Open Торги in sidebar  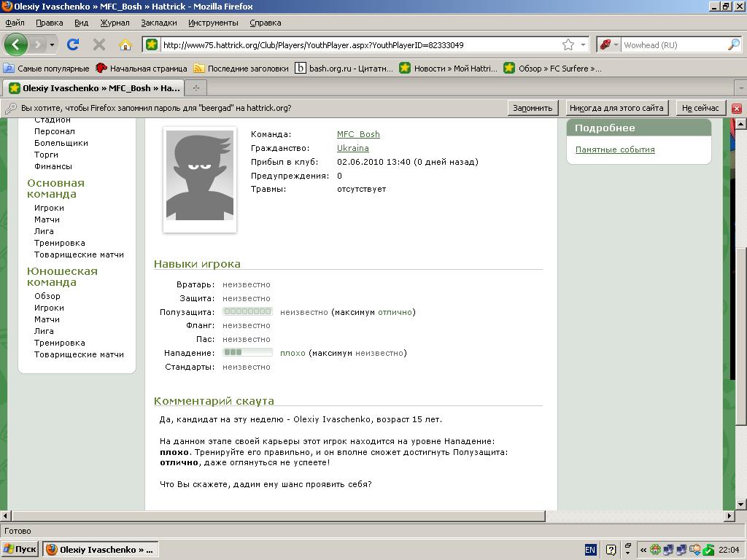click(x=46, y=155)
